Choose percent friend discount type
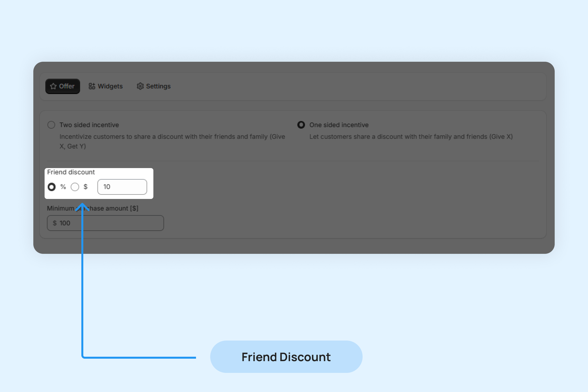This screenshot has height=392, width=588. (52, 187)
